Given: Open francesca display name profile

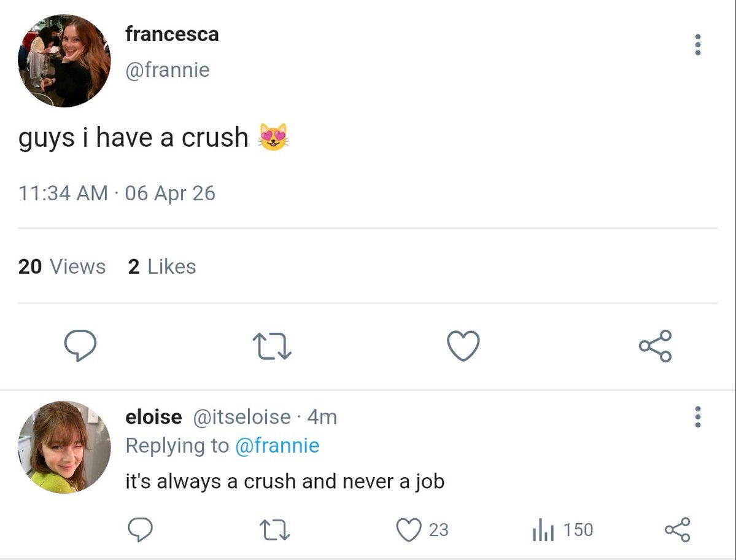Looking at the screenshot, I should (172, 34).
